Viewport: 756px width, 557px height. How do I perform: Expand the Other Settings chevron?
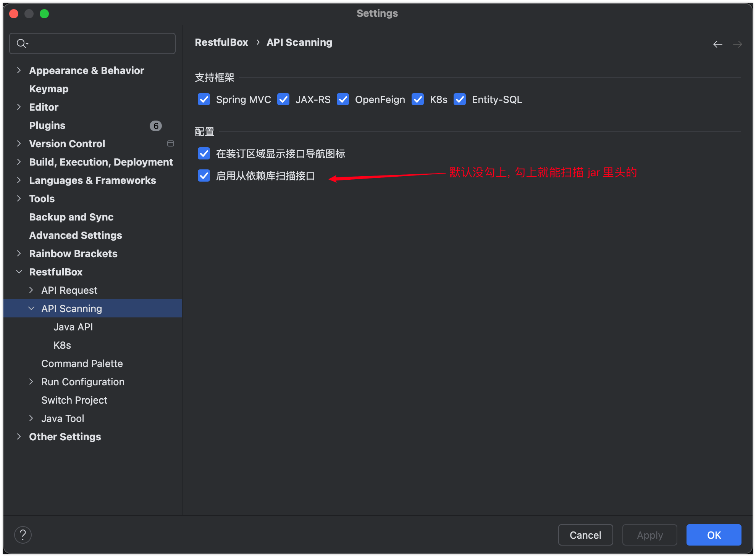(x=19, y=436)
